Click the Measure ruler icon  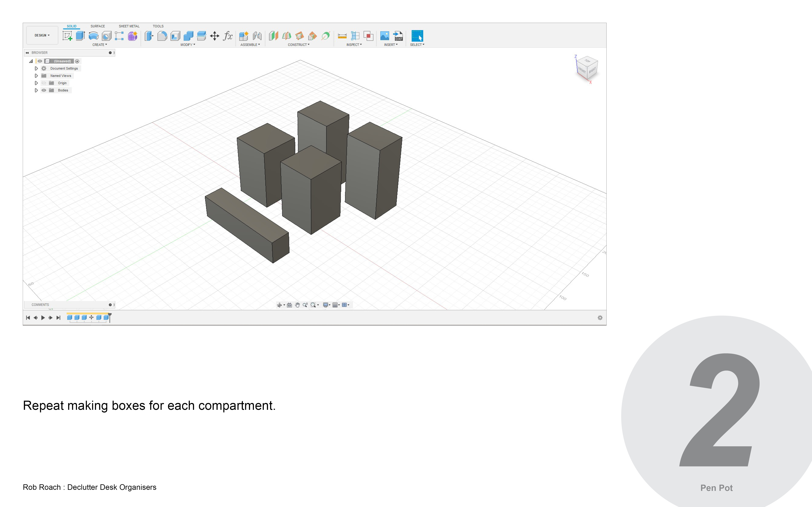pos(342,36)
